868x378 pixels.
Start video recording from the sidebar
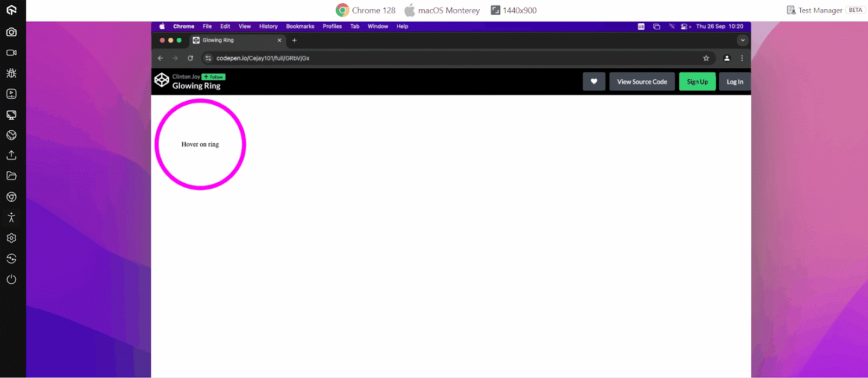pos(11,53)
